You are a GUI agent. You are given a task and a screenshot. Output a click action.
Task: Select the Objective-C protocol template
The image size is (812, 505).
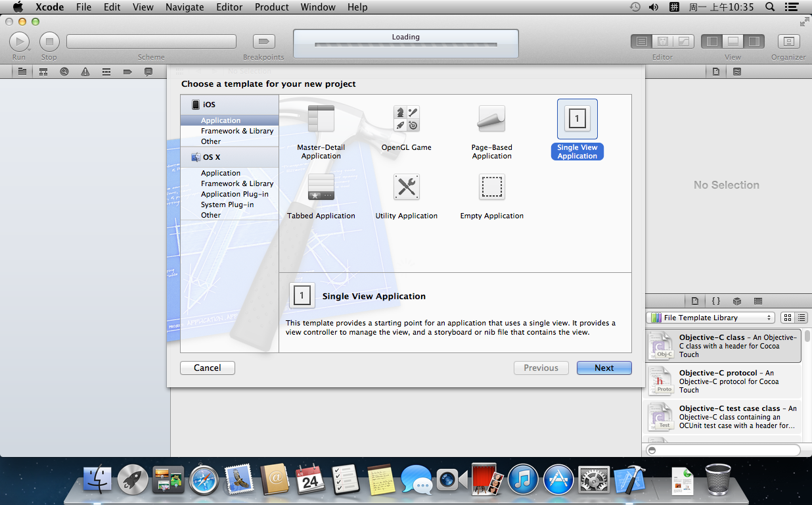pos(722,381)
